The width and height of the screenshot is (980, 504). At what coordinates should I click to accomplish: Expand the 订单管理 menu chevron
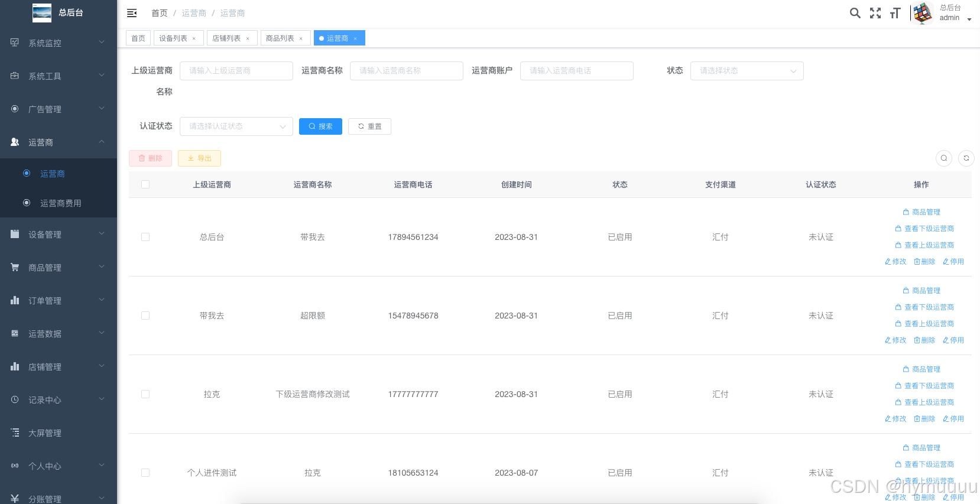coord(102,300)
